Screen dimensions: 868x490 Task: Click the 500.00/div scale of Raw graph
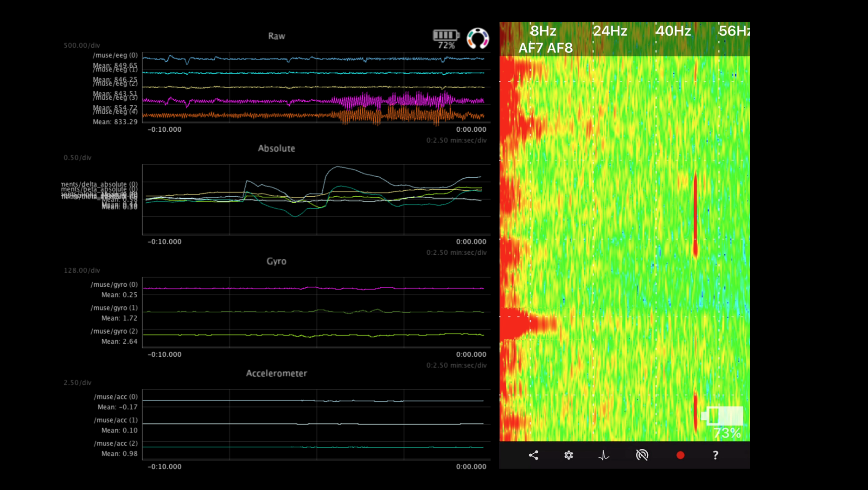(82, 45)
